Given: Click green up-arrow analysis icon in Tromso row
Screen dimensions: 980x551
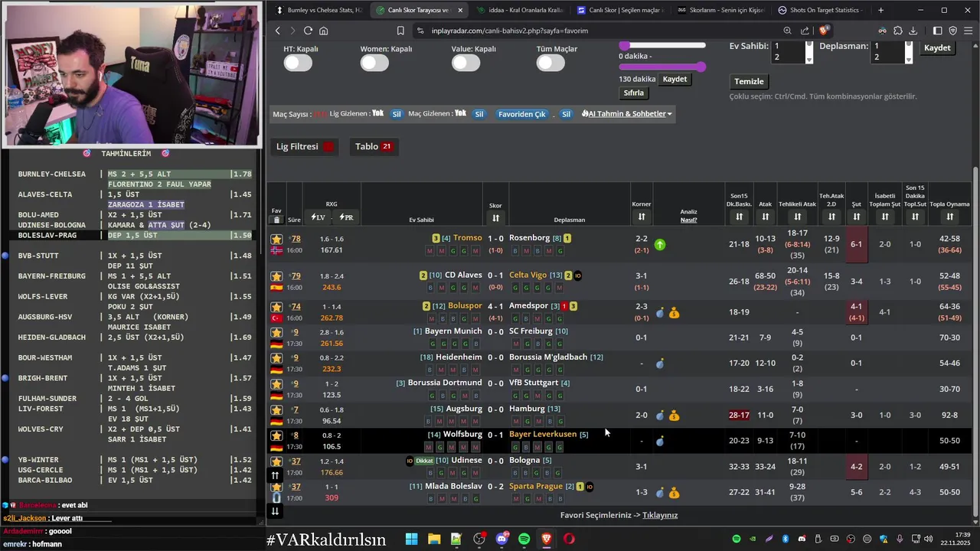Looking at the screenshot, I should tap(660, 245).
